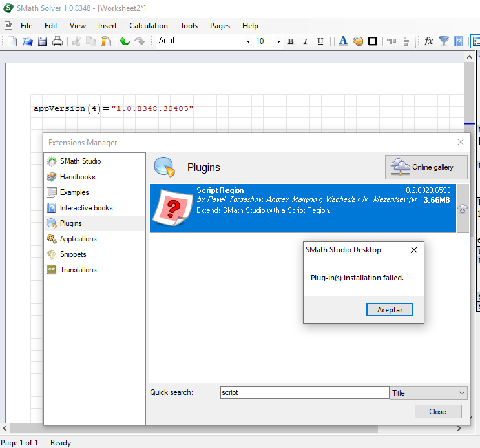The height and width of the screenshot is (448, 480).
Task: Expand the Arial font name dropdown
Action: pyautogui.click(x=247, y=41)
